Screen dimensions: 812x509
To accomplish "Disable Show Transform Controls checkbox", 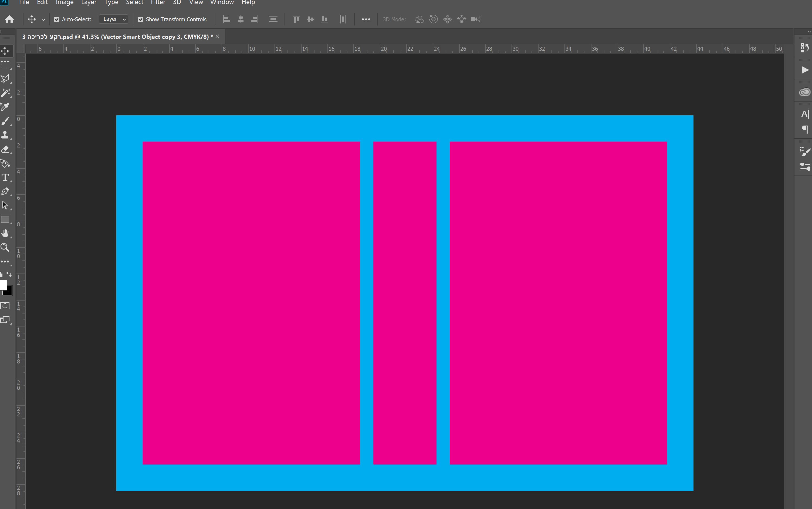I will click(x=141, y=19).
